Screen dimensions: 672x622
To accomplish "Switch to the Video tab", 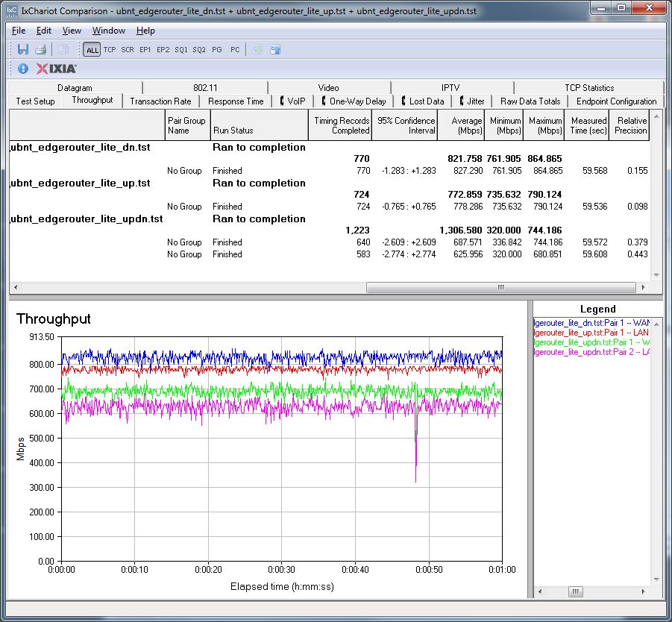I will [329, 87].
